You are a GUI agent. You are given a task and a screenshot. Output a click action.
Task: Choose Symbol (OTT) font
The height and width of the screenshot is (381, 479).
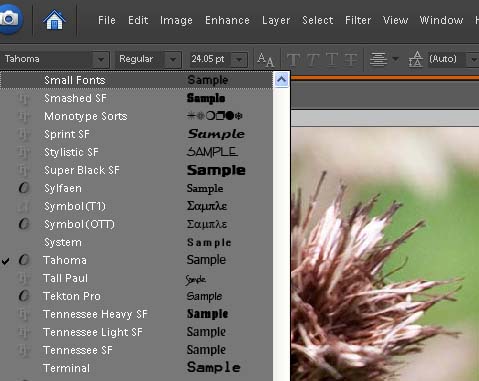136,224
